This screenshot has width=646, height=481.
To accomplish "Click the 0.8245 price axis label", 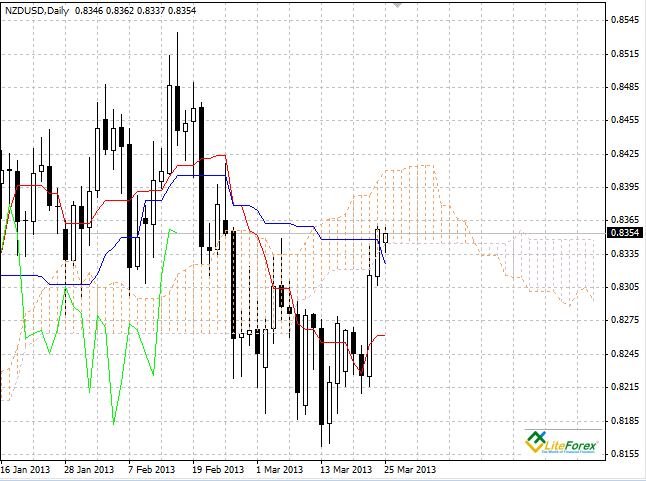I will click(625, 354).
